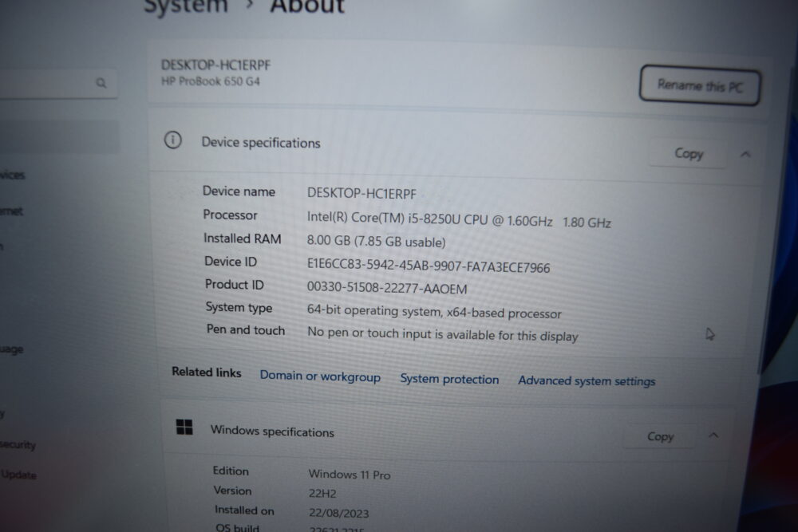Go back to System via the breadcrumb

[x=186, y=6]
